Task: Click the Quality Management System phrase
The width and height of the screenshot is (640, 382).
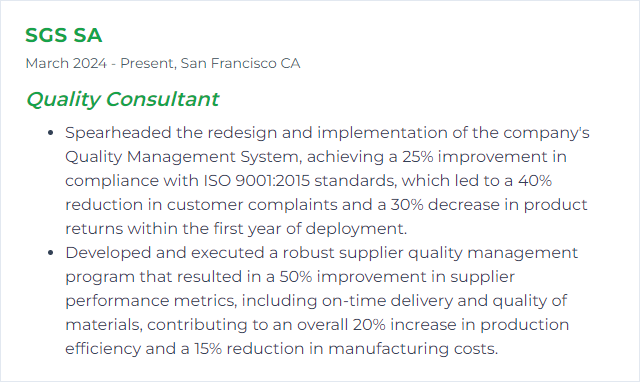Action: tap(183, 157)
